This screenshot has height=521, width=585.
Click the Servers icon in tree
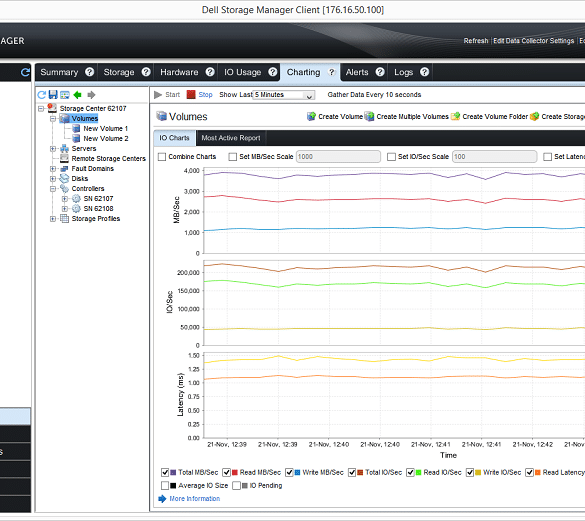point(65,149)
